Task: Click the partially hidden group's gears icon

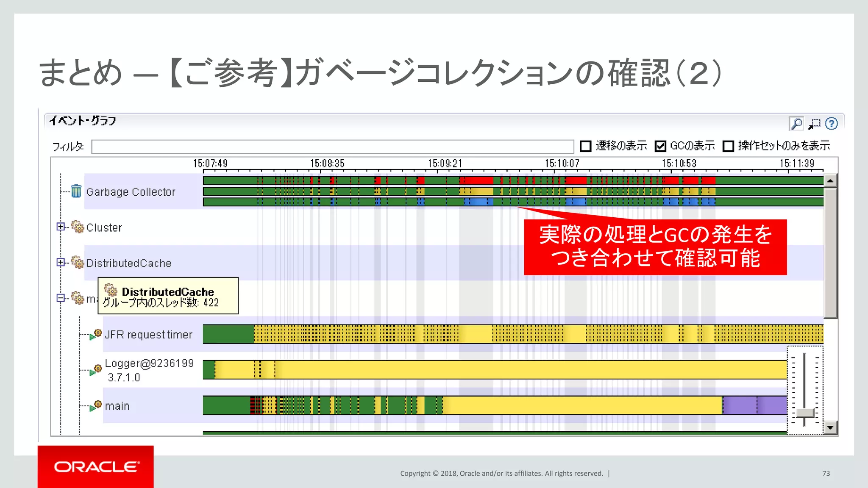Action: pyautogui.click(x=78, y=298)
